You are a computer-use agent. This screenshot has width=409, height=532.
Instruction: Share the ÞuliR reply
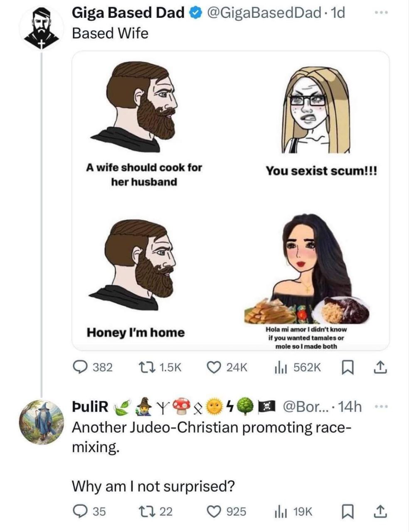(x=379, y=511)
